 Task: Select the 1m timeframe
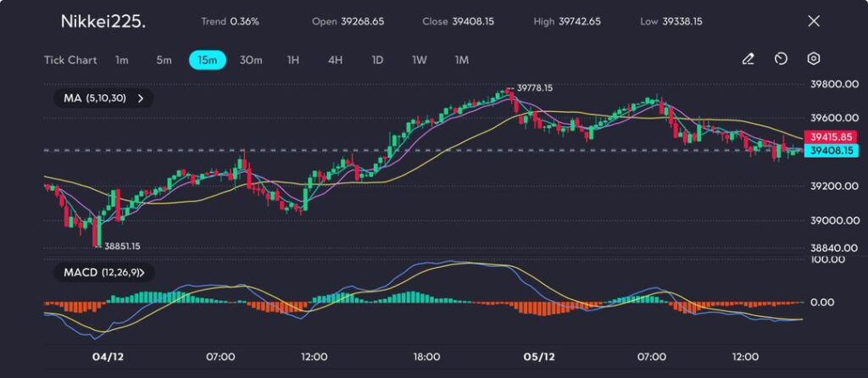click(x=122, y=60)
